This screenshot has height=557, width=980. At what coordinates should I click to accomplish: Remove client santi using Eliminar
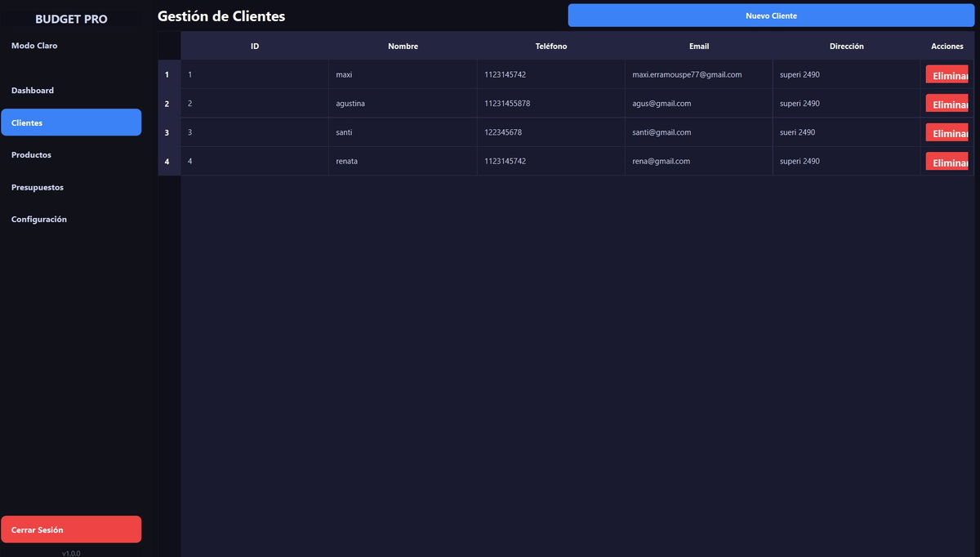tap(947, 133)
